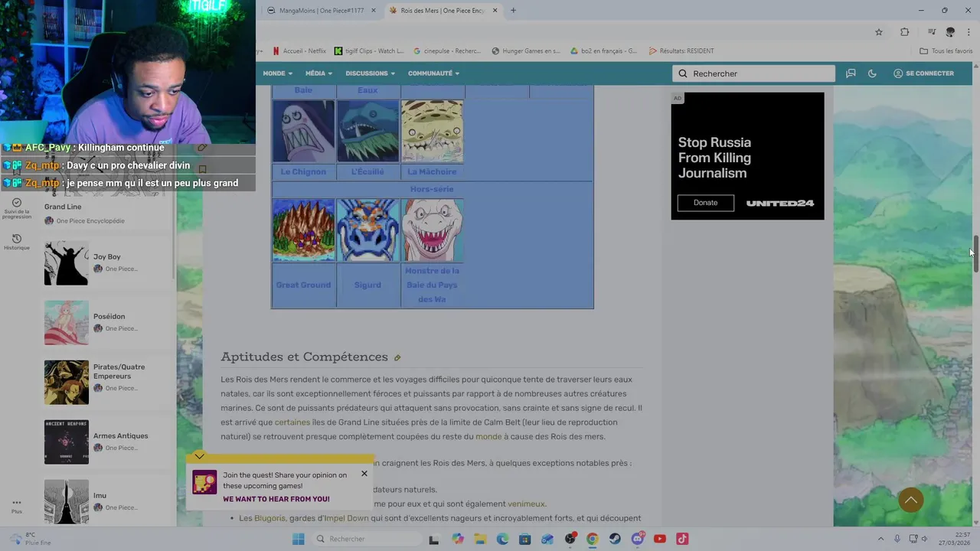Open the Sigurd image
Screen dimensions: 980x551
coord(367,230)
